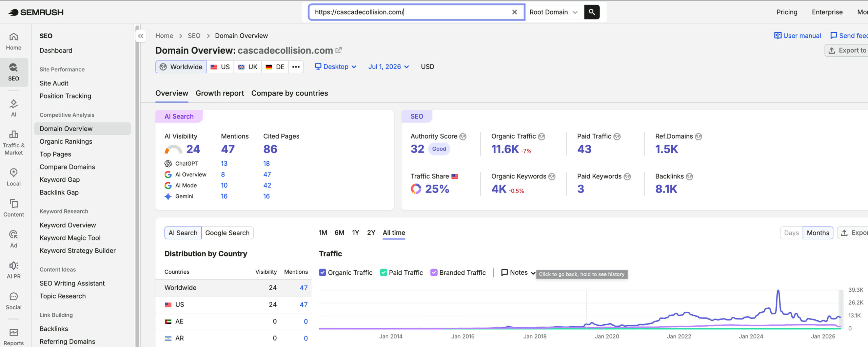
Task: Toggle the AI Search chart view
Action: (183, 233)
